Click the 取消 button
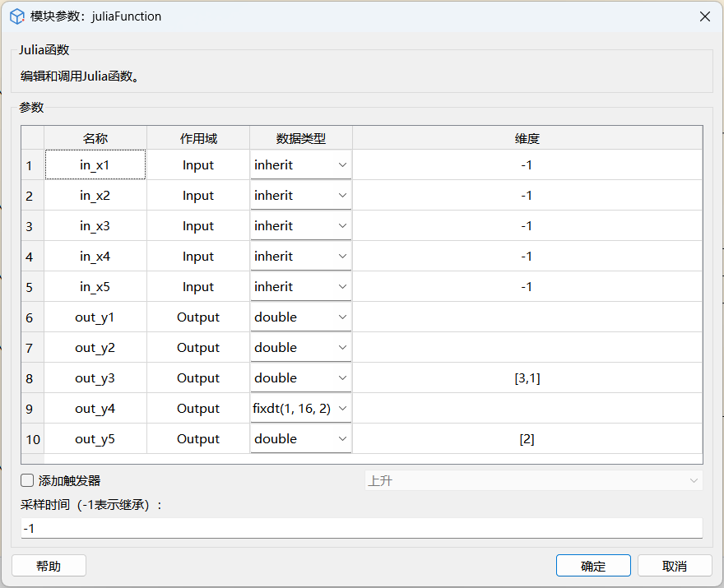This screenshot has height=588, width=724. tap(674, 566)
